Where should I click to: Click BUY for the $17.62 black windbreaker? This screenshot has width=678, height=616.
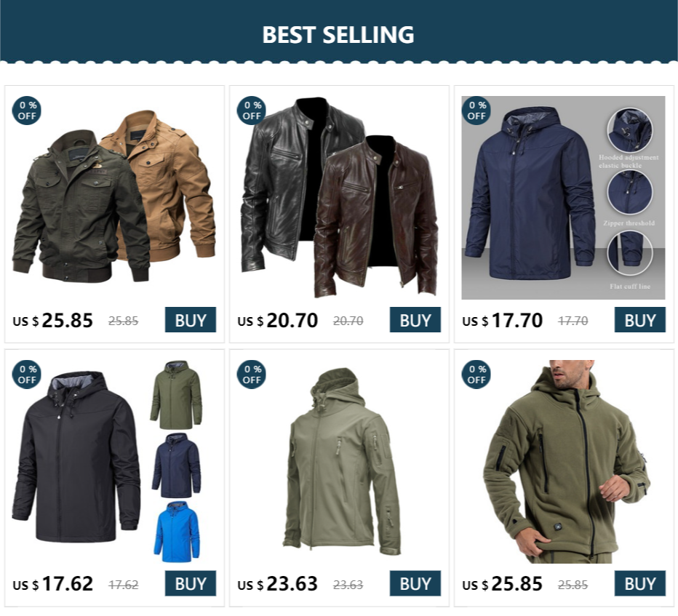pos(191,583)
